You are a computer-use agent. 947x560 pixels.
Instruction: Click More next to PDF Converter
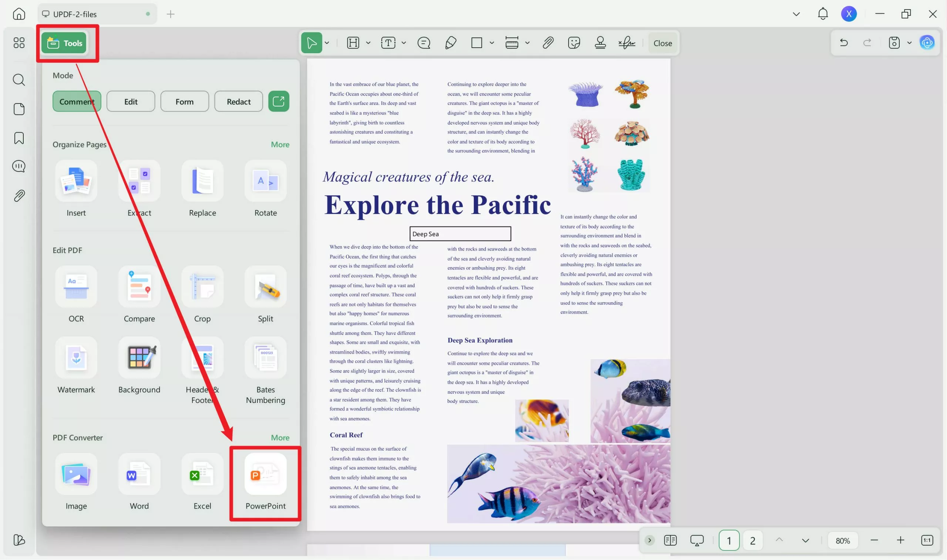point(280,438)
